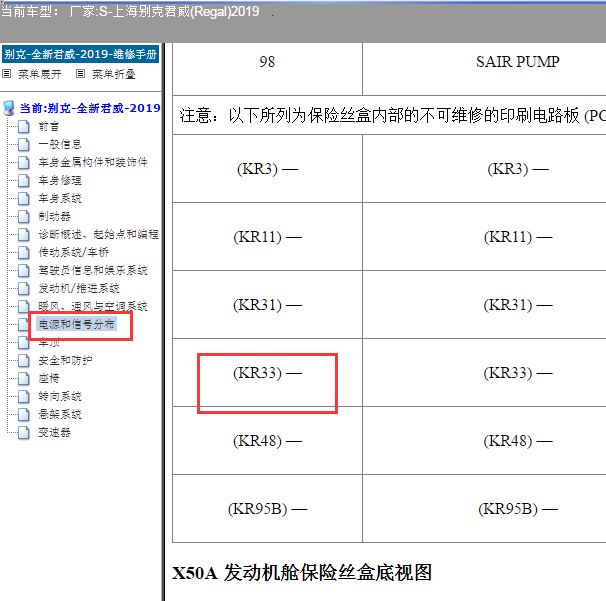Click the page icon next to 悬架系统
606x601 pixels.
pyautogui.click(x=24, y=414)
